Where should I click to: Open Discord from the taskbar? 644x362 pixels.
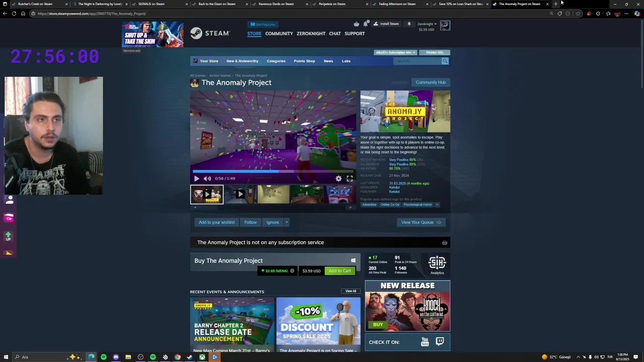116,357
